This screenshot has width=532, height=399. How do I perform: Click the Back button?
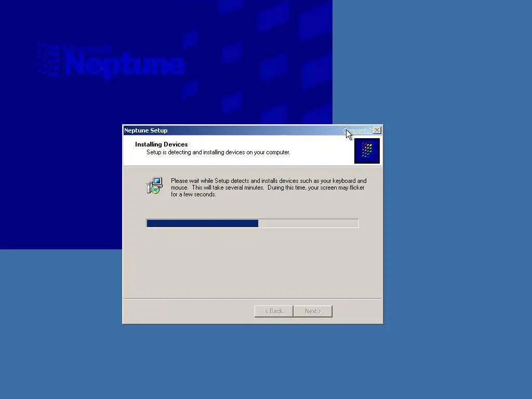pyautogui.click(x=274, y=311)
